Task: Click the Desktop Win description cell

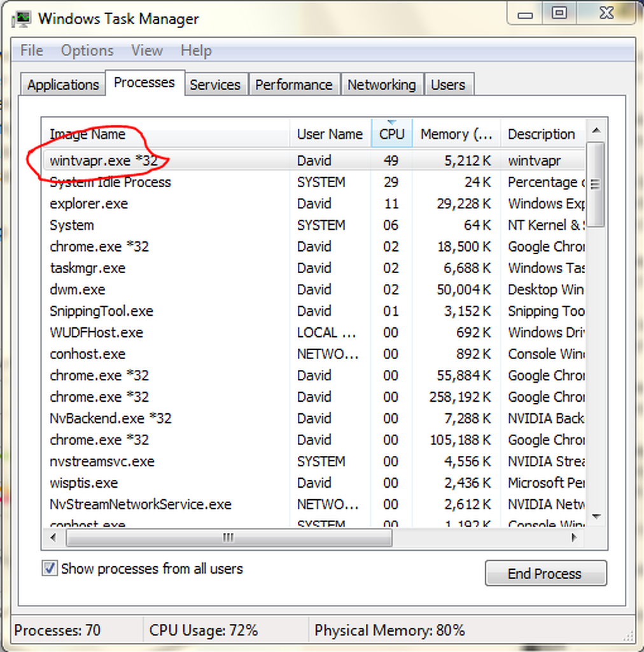Action: [x=546, y=290]
